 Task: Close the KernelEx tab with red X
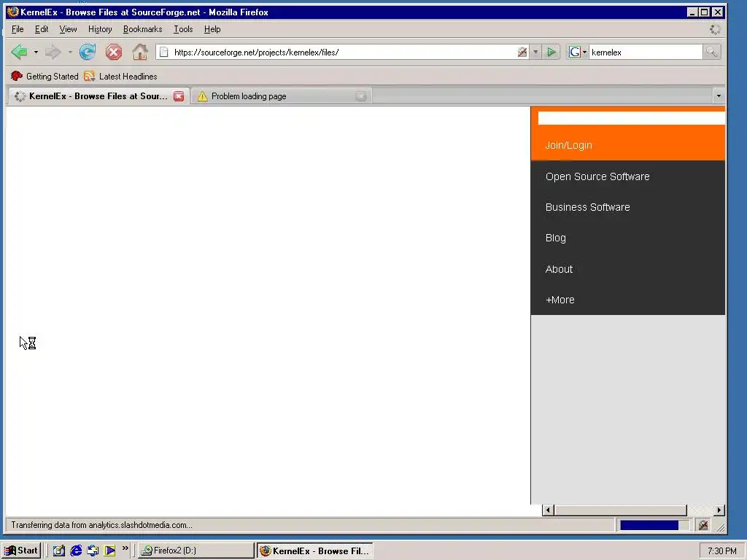(x=179, y=96)
